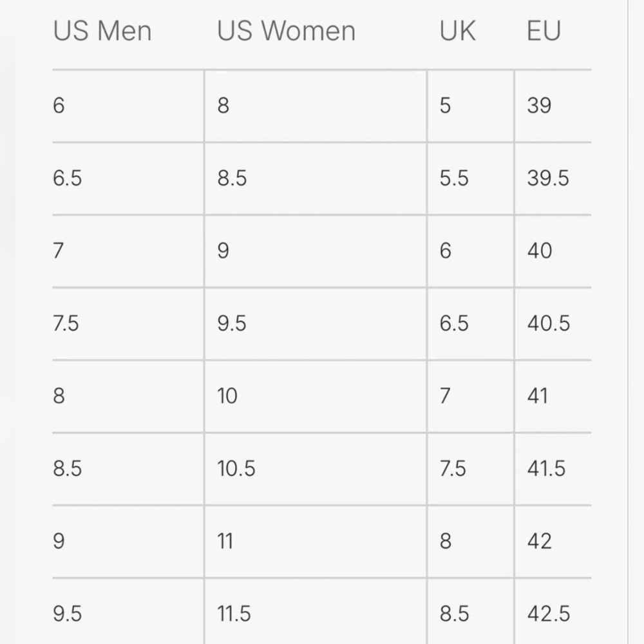Click the UK column header
644x644 pixels.
pyautogui.click(x=457, y=31)
